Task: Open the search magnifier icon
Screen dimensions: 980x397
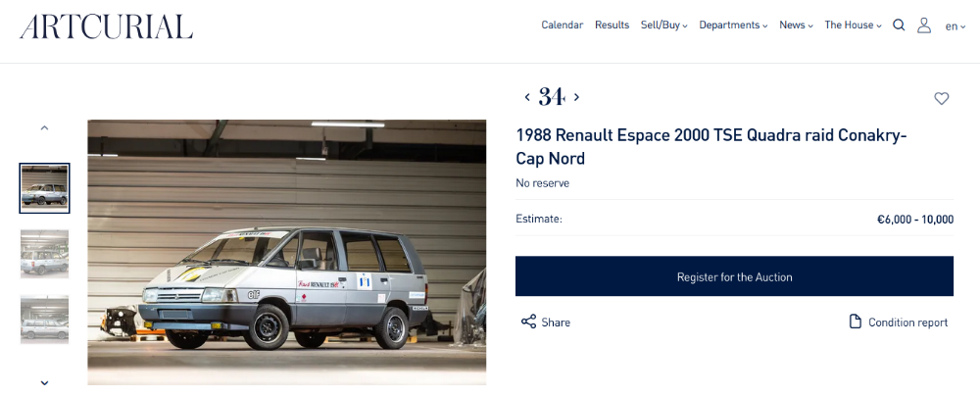Action: point(899,25)
